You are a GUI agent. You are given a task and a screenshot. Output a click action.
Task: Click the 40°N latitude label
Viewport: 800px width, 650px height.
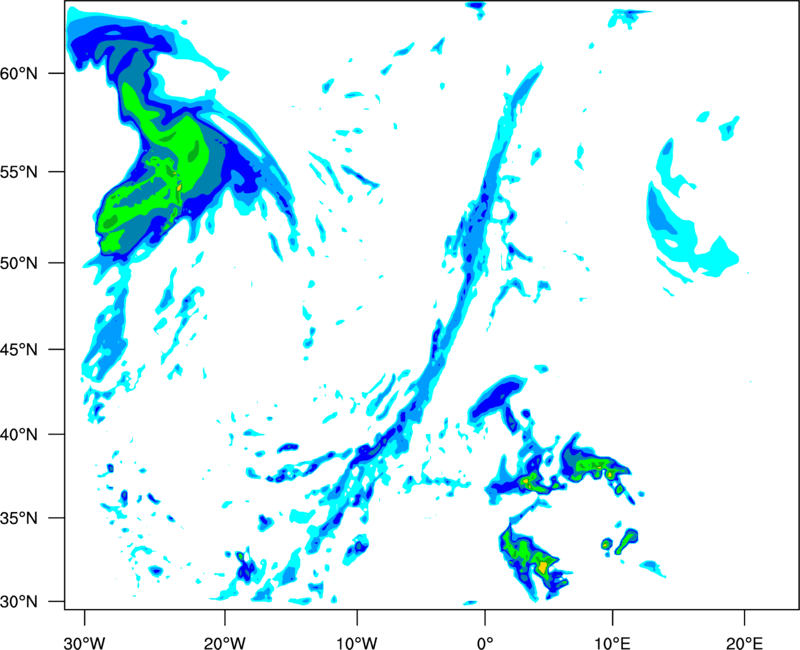(x=19, y=435)
